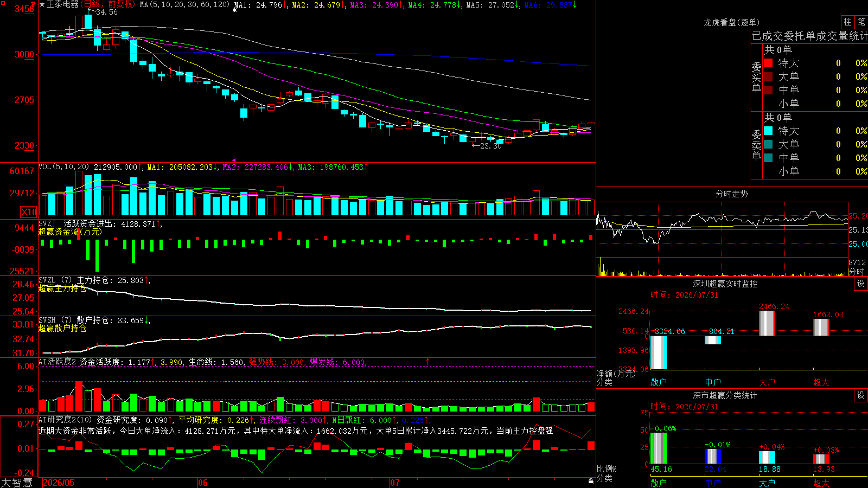Click the 生命线: 1.560 label
Image resolution: width=868 pixels, height=488 pixels.
coord(216,362)
